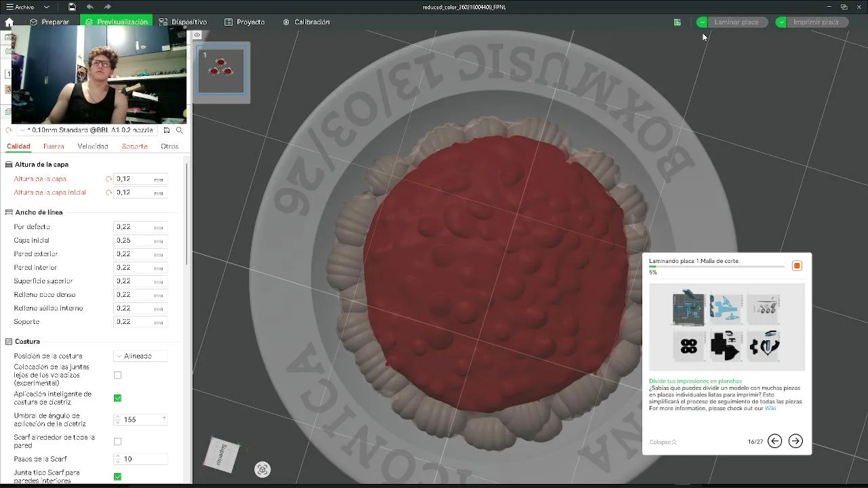Click the Superficie superior width field
Viewport: 868px width, 488px height.
tap(140, 281)
